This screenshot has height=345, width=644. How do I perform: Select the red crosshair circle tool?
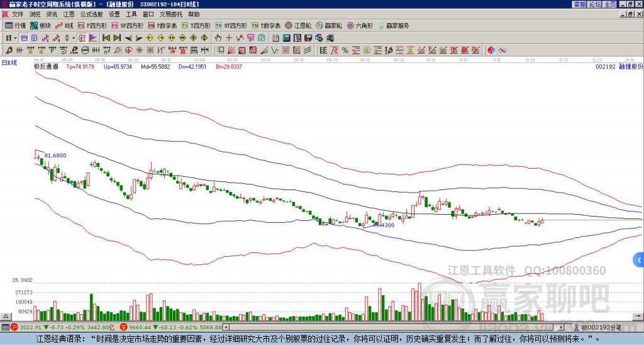click(x=128, y=50)
